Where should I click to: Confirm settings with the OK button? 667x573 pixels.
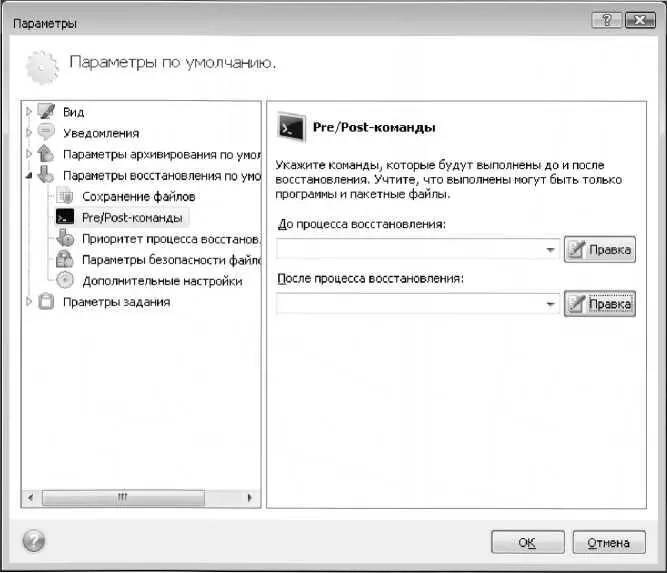point(527,543)
